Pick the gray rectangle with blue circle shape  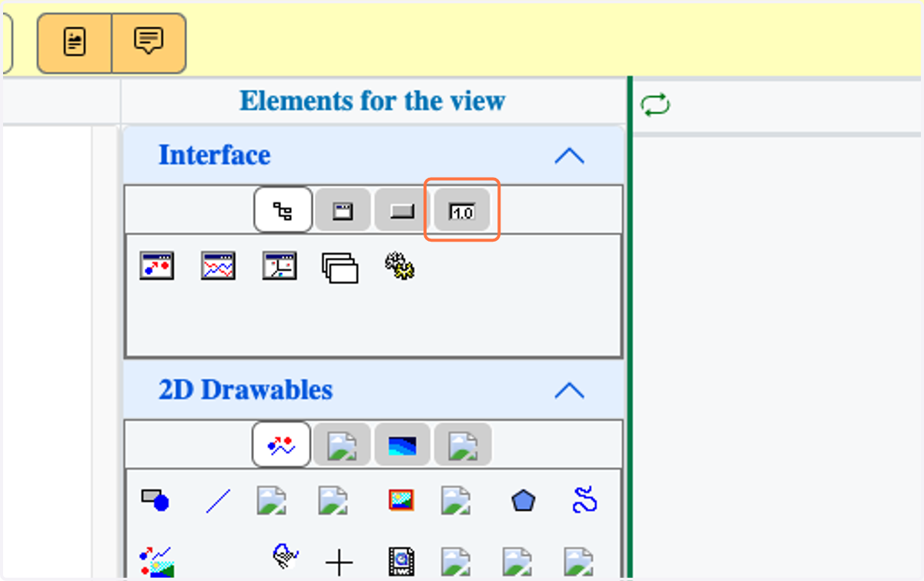pyautogui.click(x=155, y=500)
